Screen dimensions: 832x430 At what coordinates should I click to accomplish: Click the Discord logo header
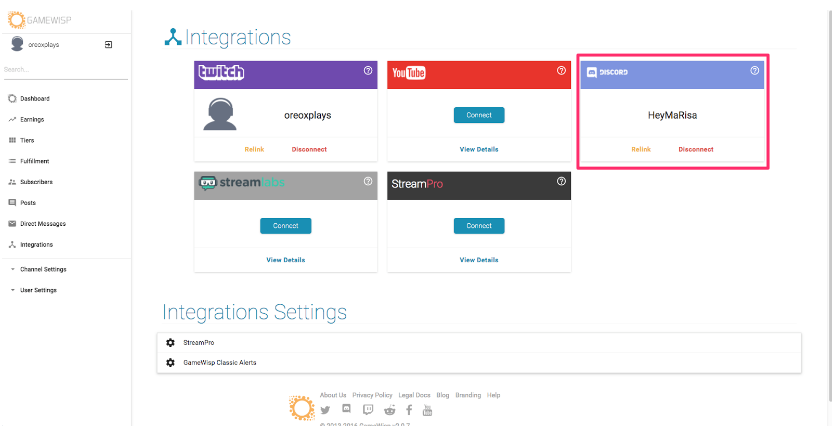pos(608,72)
